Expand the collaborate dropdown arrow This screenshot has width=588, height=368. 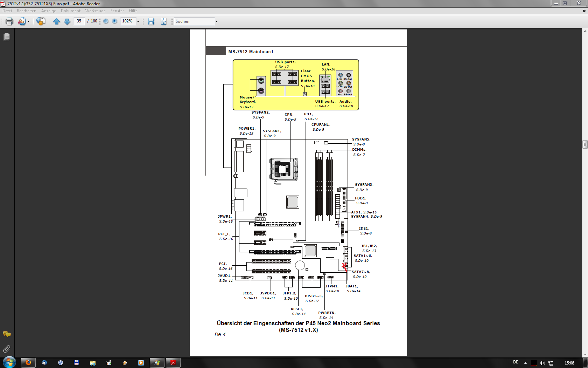(28, 21)
